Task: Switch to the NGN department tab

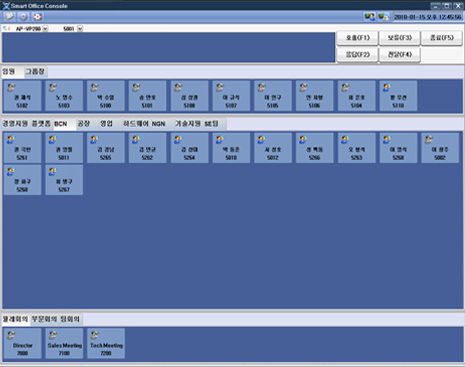Action: point(159,124)
